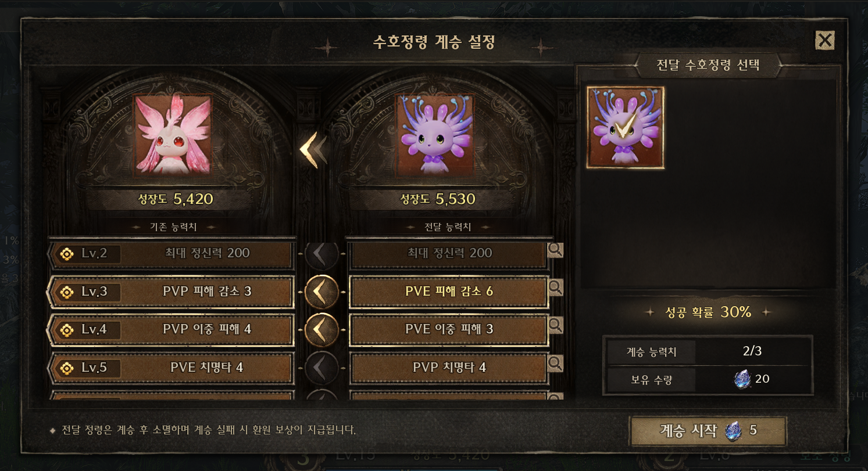Select the checked purple spirit in selection panel

point(626,128)
